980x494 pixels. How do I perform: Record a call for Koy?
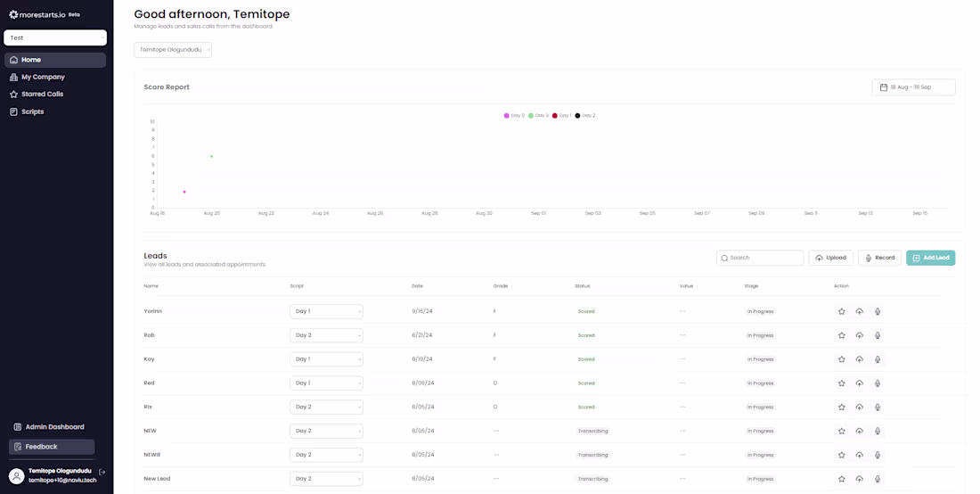click(x=878, y=359)
